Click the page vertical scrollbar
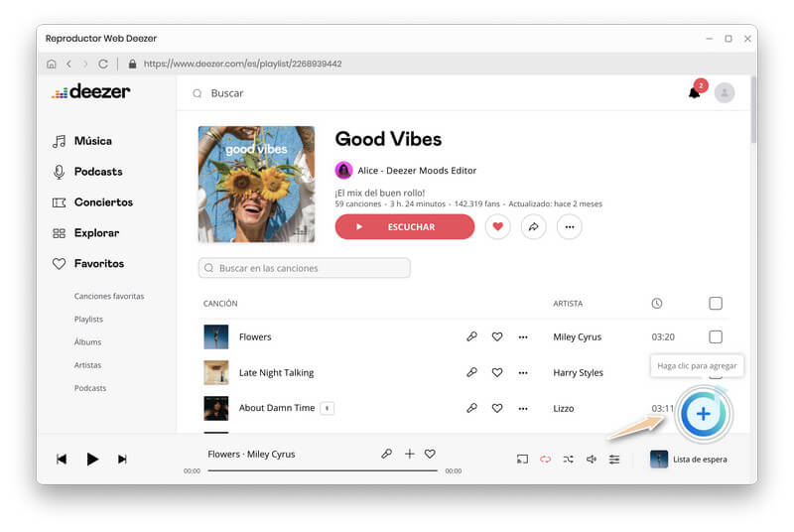The width and height of the screenshot is (794, 532). pyautogui.click(x=753, y=110)
